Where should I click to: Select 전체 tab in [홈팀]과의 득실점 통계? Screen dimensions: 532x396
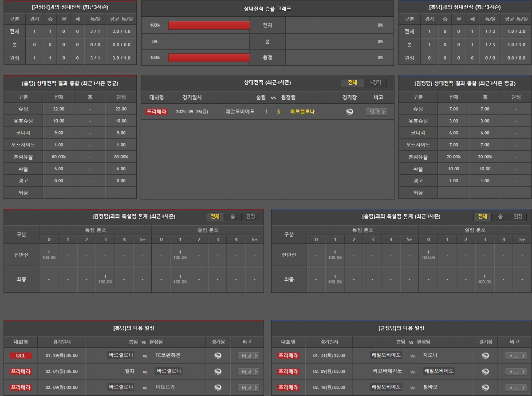pyautogui.click(x=482, y=216)
